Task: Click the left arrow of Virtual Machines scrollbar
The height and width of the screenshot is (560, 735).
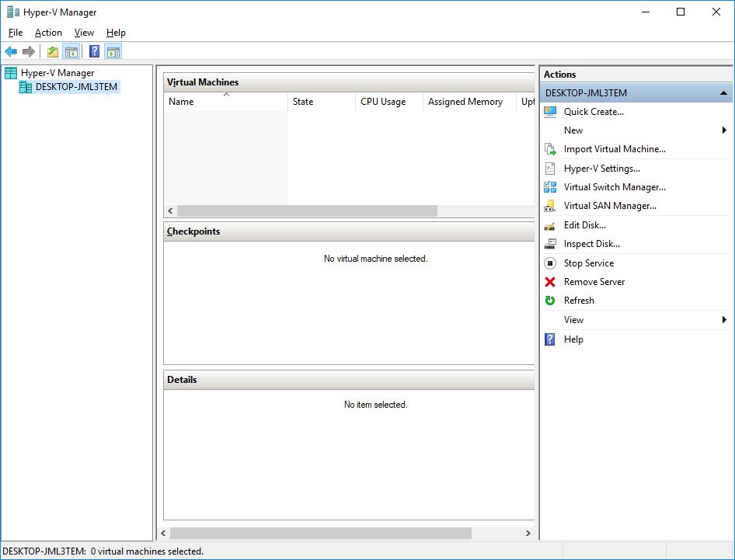Action: (170, 211)
